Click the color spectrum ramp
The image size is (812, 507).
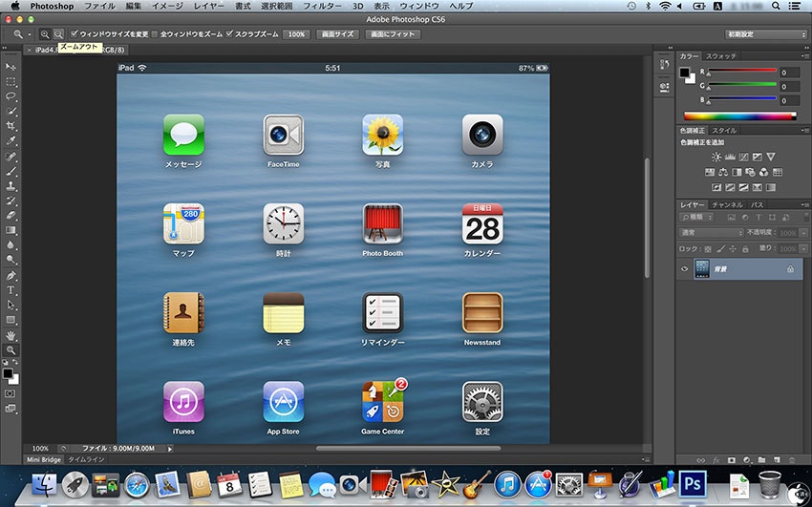tap(739, 116)
